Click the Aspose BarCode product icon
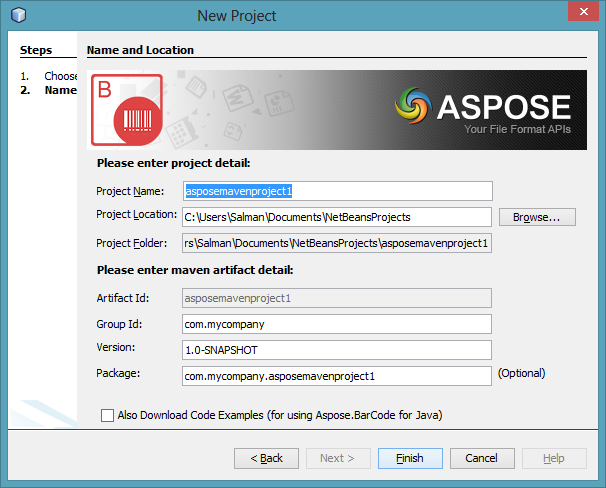 pos(127,110)
